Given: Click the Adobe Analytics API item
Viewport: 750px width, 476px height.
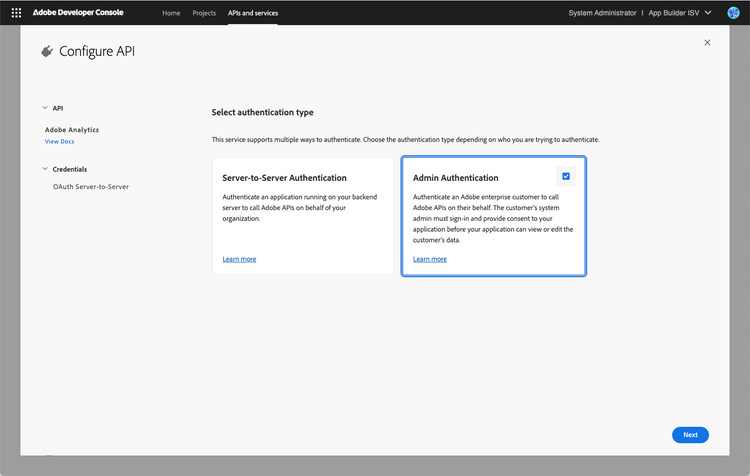Looking at the screenshot, I should click(72, 130).
